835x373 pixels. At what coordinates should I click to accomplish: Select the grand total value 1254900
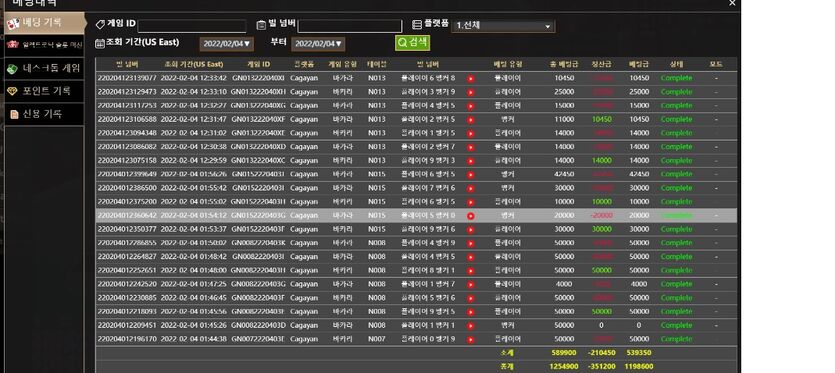point(564,367)
